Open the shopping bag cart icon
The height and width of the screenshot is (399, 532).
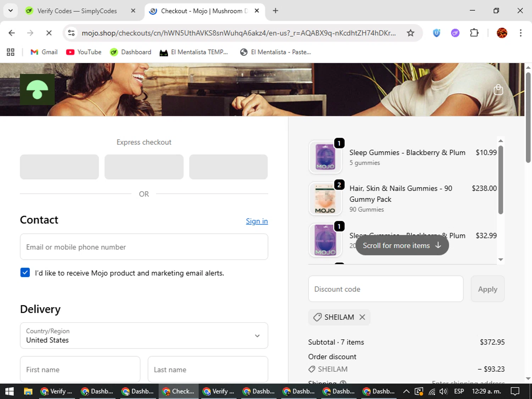coord(498,90)
